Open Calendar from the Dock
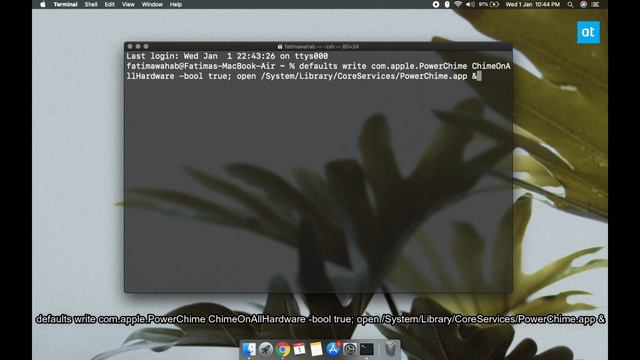 tap(299, 349)
